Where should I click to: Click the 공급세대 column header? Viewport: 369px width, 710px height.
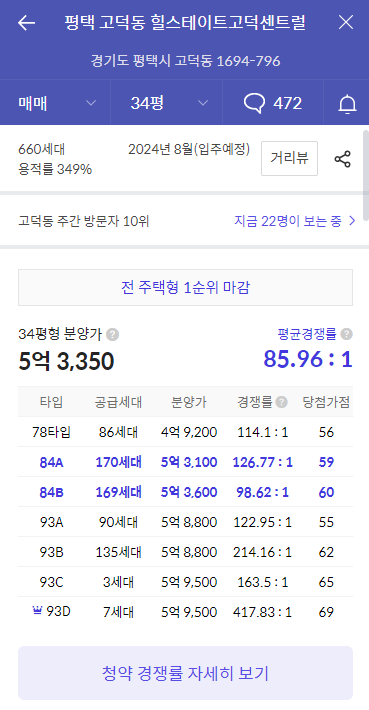click(119, 402)
